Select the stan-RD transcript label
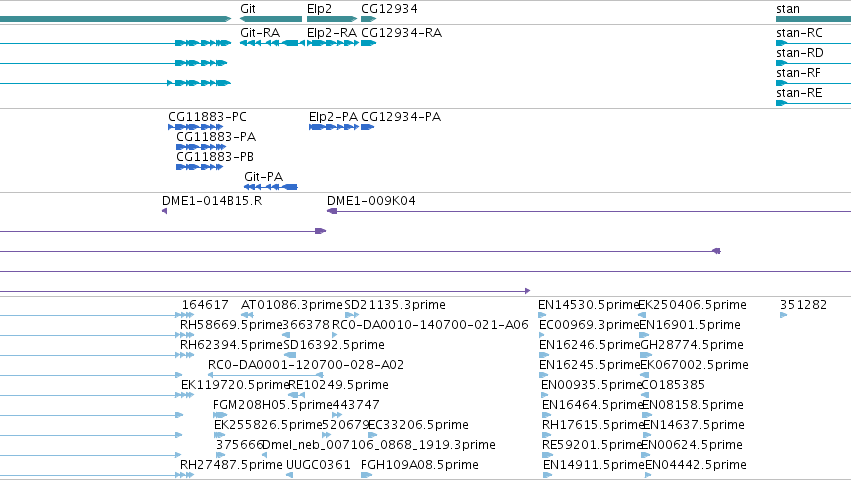Image resolution: width=851 pixels, height=480 pixels. point(799,53)
